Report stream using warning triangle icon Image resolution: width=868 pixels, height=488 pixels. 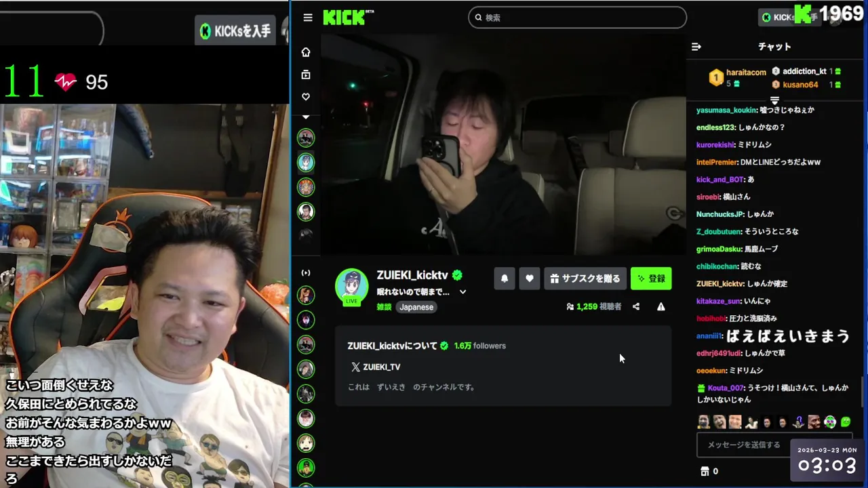(661, 306)
